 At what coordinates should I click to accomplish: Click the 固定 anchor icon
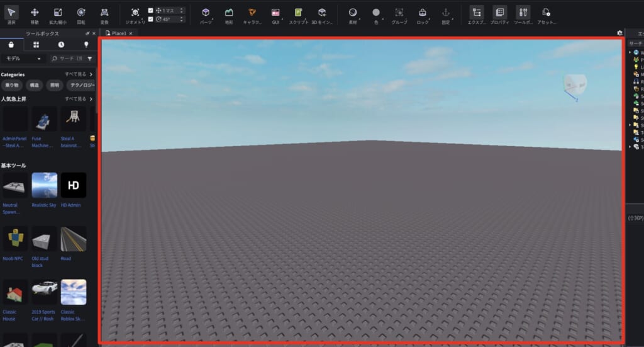[446, 13]
